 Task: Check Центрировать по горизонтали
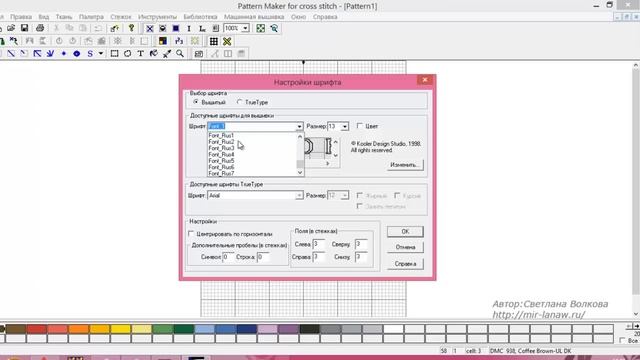[191, 233]
